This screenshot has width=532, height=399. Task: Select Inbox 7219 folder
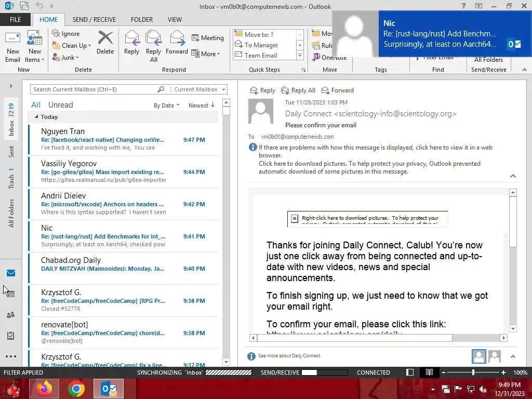point(11,119)
